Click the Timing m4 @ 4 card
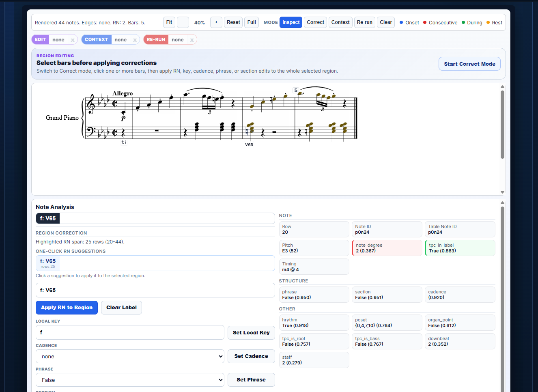This screenshot has height=392, width=538. [x=314, y=267]
